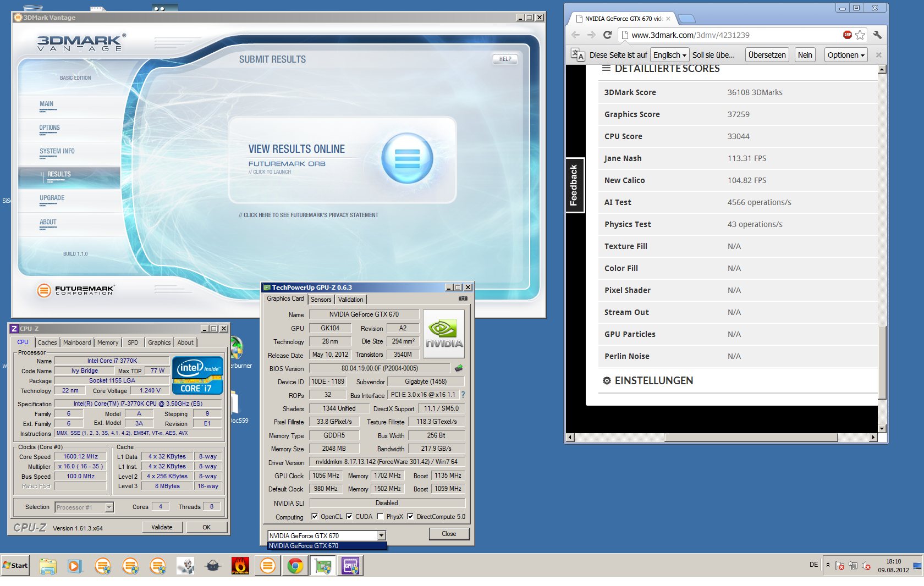Select SYSTEM INFO in 3DMark Vantage
924x586 pixels.
[x=57, y=151]
